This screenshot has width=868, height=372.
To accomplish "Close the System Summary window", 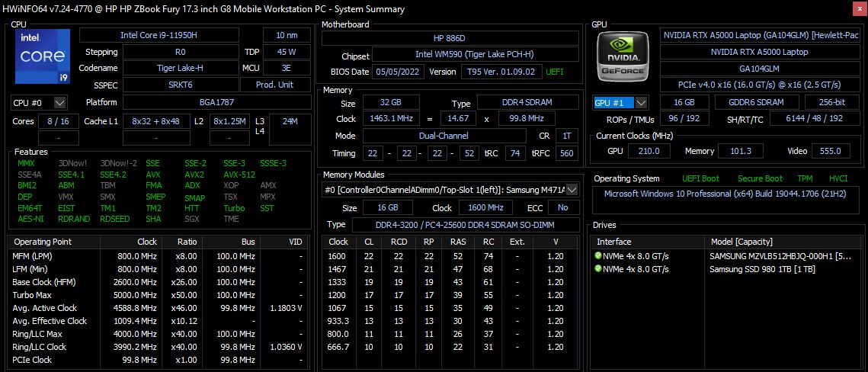I will [859, 9].
